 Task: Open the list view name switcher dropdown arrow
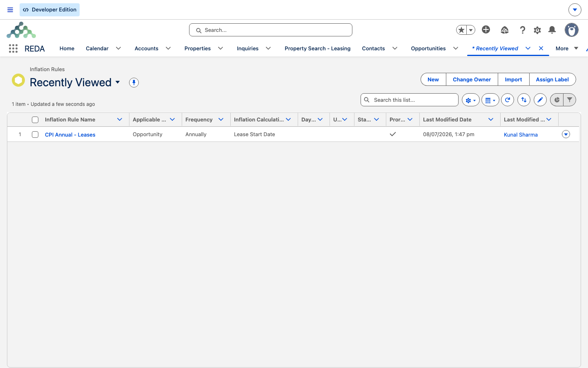pos(118,82)
